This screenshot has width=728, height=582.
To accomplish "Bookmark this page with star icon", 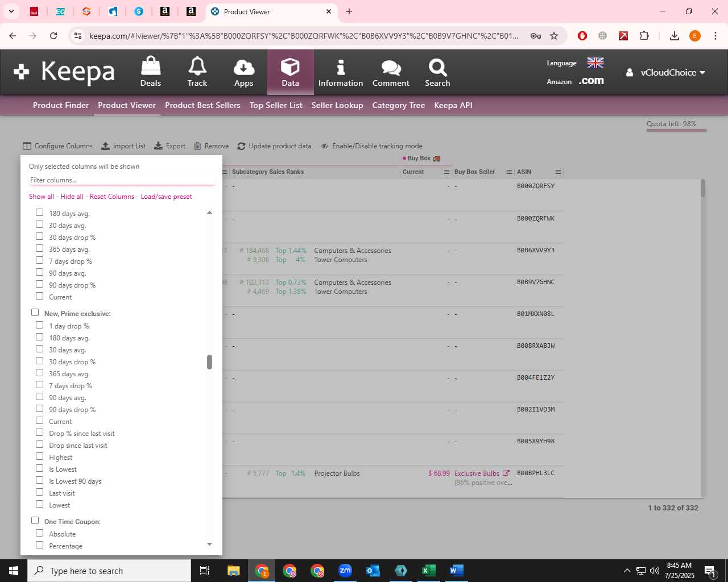I will (554, 36).
